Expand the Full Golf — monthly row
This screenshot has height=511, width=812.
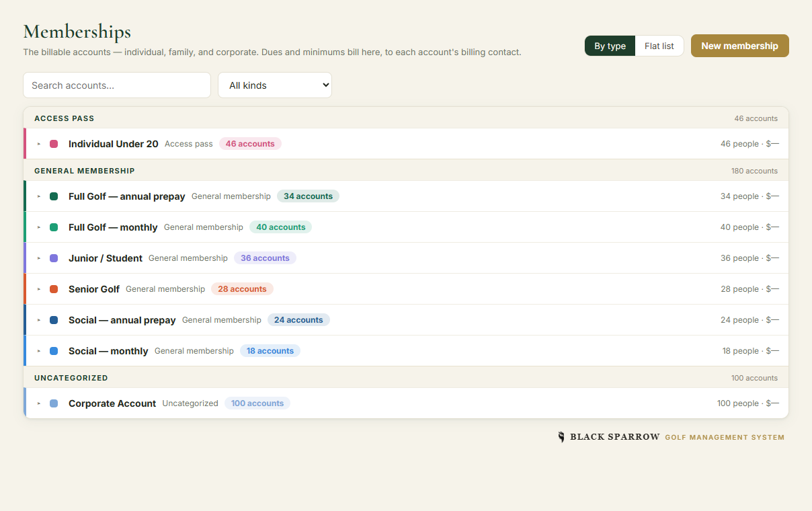[x=39, y=227]
